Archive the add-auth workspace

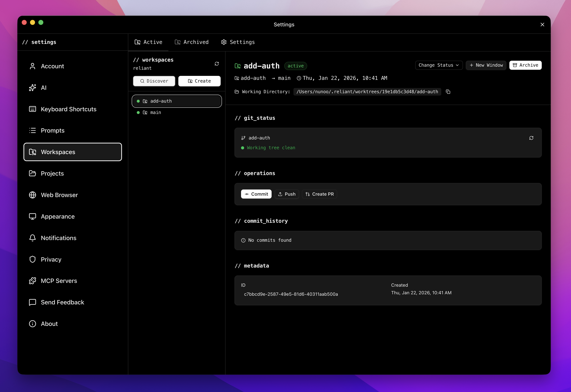tap(525, 65)
